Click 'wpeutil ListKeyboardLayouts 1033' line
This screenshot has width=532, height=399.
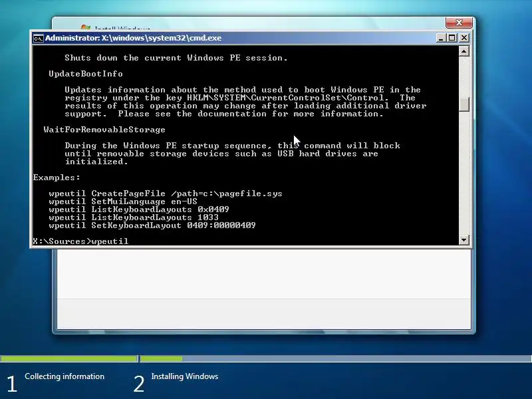[134, 217]
